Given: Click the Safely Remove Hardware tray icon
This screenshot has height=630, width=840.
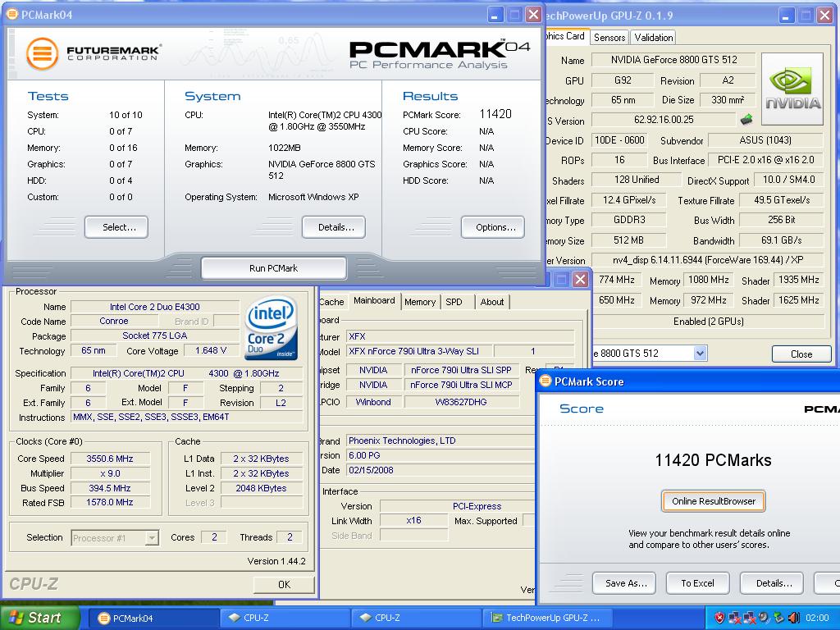Looking at the screenshot, I should coord(779,619).
